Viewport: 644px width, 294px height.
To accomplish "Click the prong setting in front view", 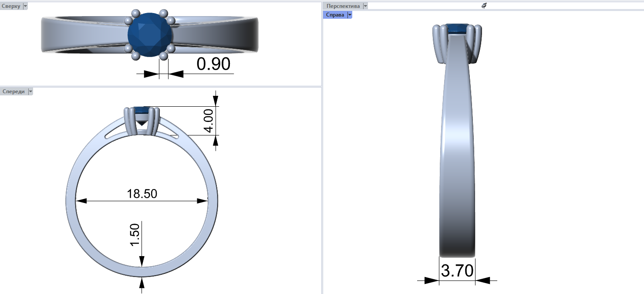I will [142, 121].
